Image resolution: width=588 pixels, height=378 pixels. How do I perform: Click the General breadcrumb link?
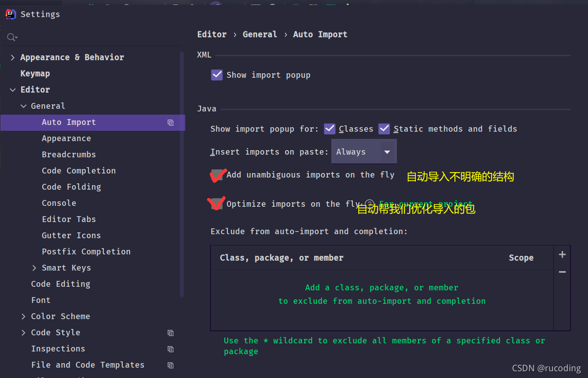[x=260, y=35]
